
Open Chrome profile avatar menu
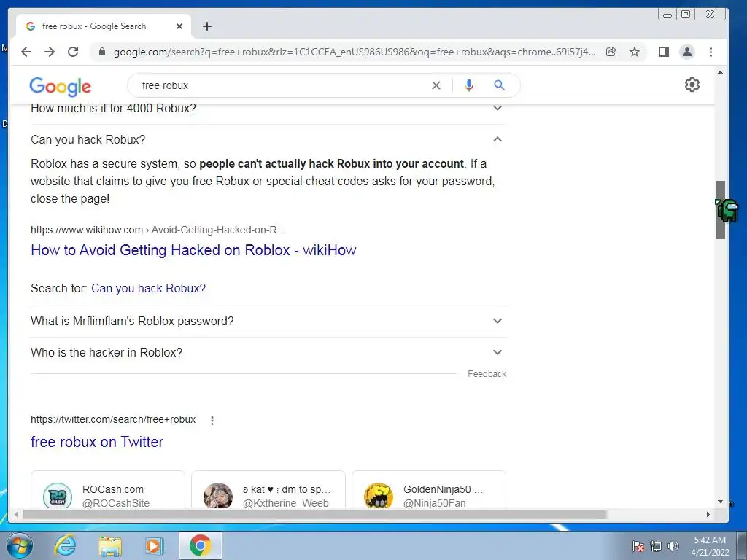(687, 52)
